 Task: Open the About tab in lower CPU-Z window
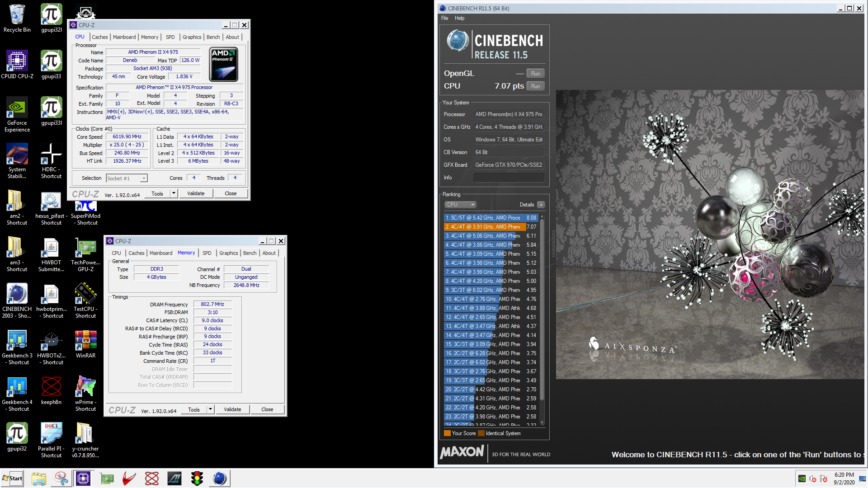[x=269, y=253]
